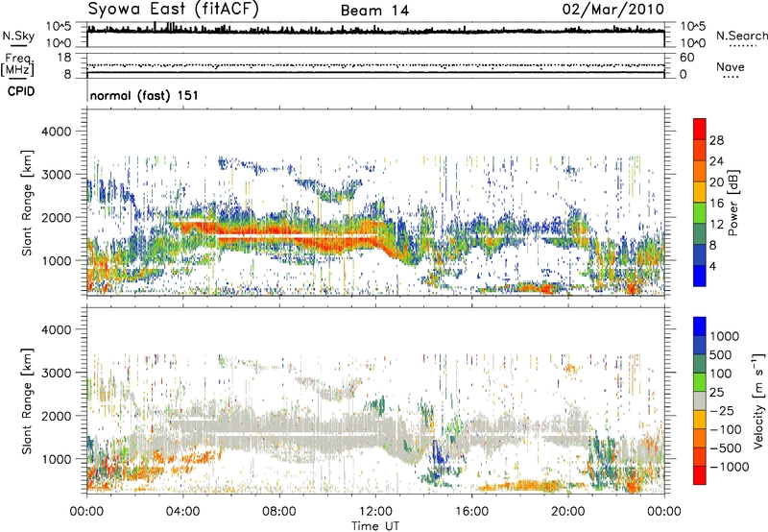Click the 'CPID' label
This screenshot has width=768, height=532.
click(x=21, y=91)
